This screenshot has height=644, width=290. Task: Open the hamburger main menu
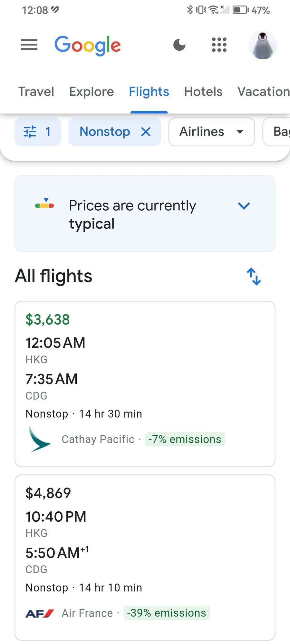[29, 45]
